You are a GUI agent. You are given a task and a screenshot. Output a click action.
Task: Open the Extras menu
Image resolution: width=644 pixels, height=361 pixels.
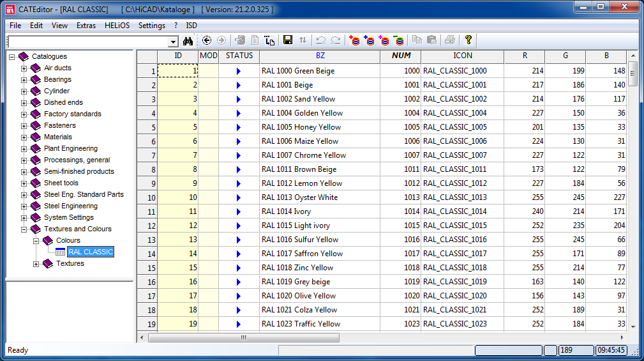86,26
